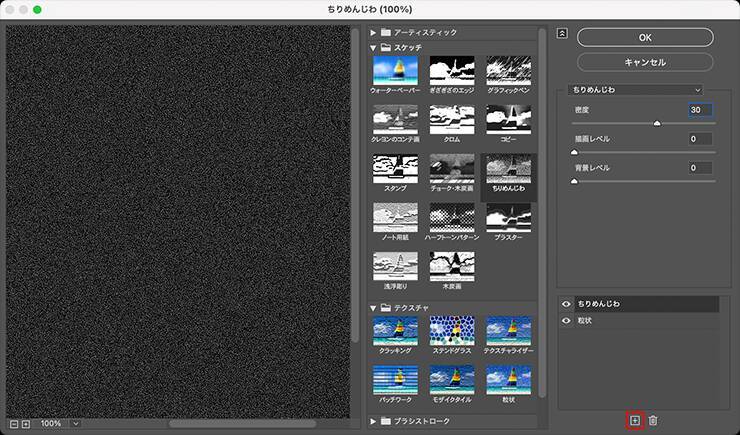This screenshot has width=740, height=435.
Task: Collapse the スケッチ folder
Action: click(x=374, y=47)
